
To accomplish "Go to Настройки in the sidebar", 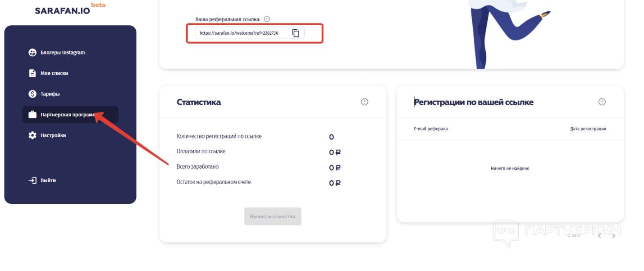I will [x=53, y=135].
